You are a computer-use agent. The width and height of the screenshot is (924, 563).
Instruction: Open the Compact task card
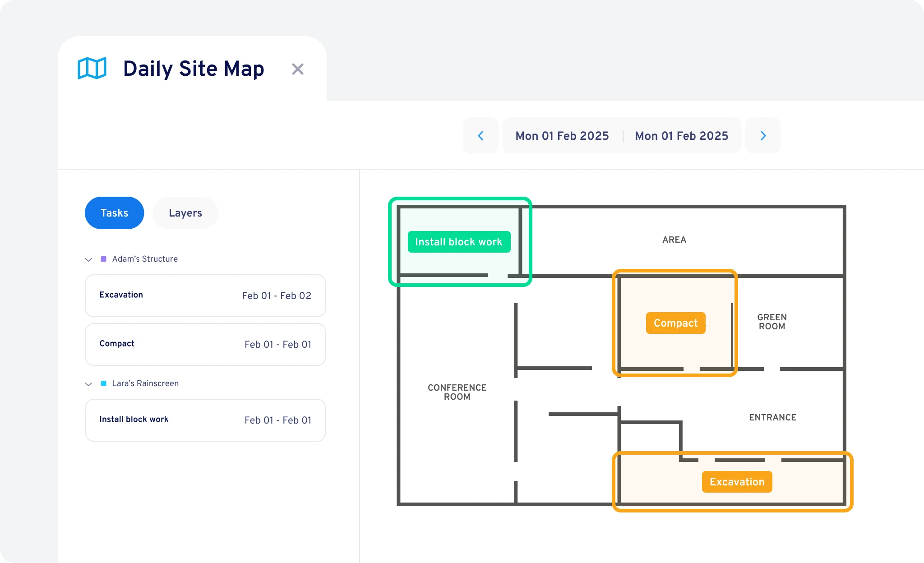(205, 344)
